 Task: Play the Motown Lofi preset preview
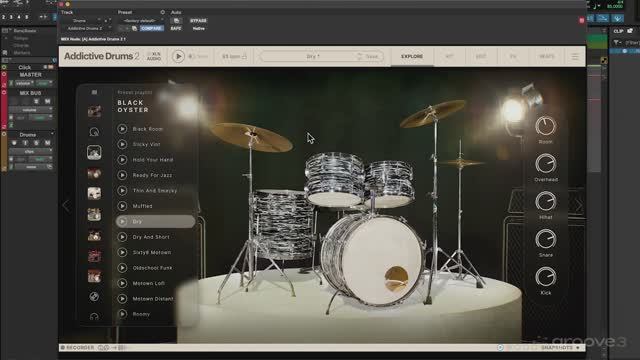(122, 283)
